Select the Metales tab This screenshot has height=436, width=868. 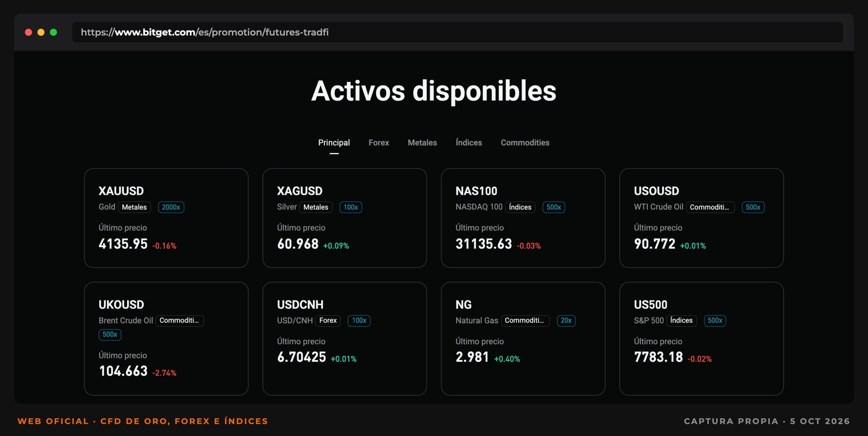(x=422, y=143)
